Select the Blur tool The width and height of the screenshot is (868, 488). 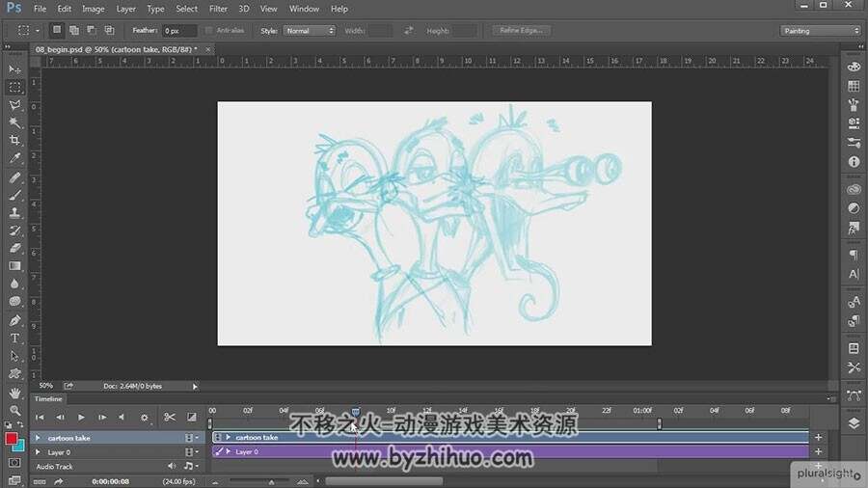[14, 284]
